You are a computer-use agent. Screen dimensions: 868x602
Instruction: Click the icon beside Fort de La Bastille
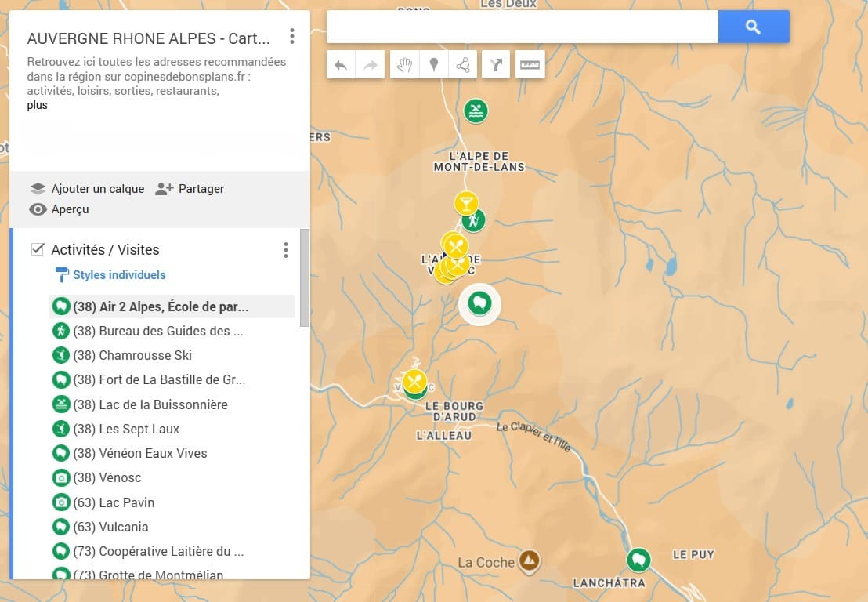pos(61,380)
